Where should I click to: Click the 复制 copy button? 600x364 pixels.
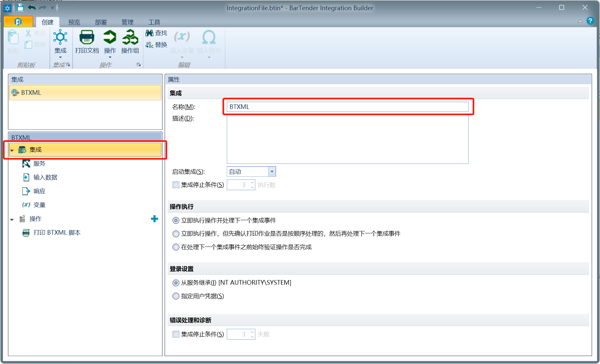(36, 44)
